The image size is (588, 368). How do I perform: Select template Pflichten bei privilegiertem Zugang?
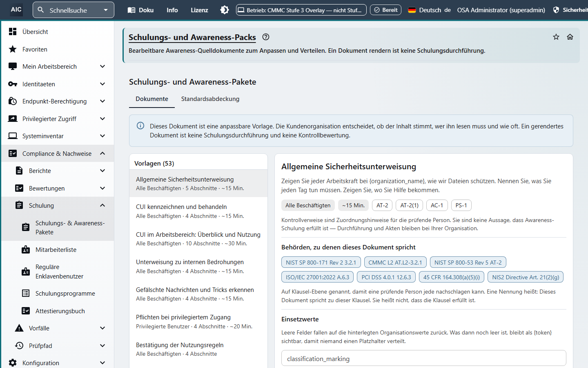point(198,321)
